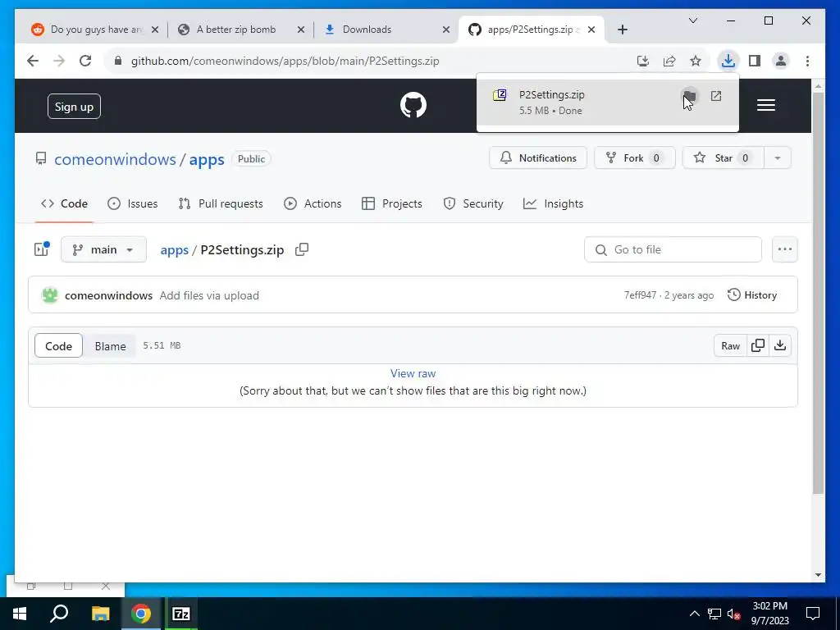The width and height of the screenshot is (840, 630).
Task: Show P2Settings.zip in folder
Action: (689, 97)
